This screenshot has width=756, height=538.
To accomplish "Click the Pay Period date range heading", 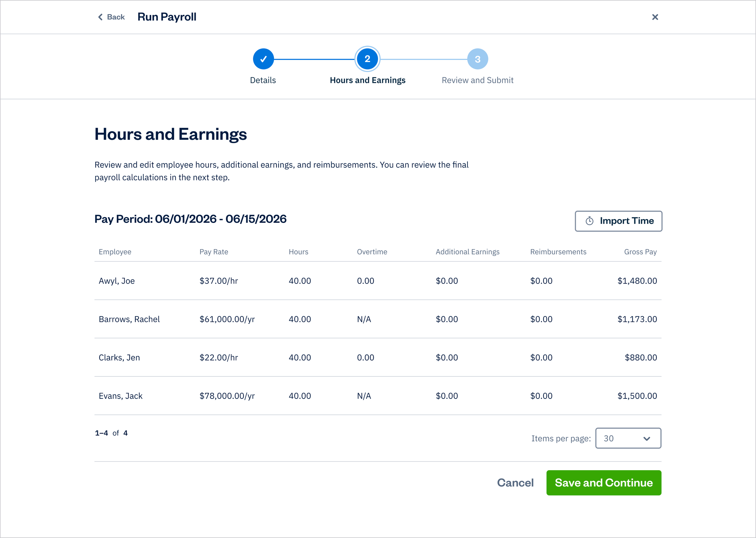I will tap(190, 219).
